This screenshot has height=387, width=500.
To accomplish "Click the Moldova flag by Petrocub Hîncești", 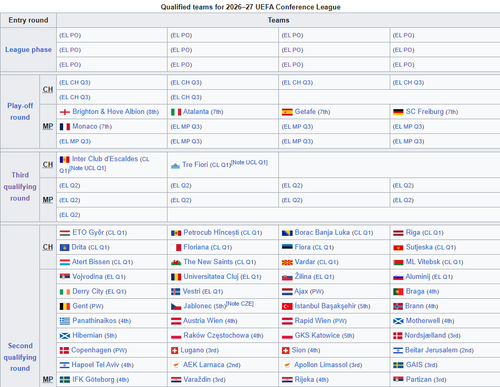I will click(x=176, y=233).
